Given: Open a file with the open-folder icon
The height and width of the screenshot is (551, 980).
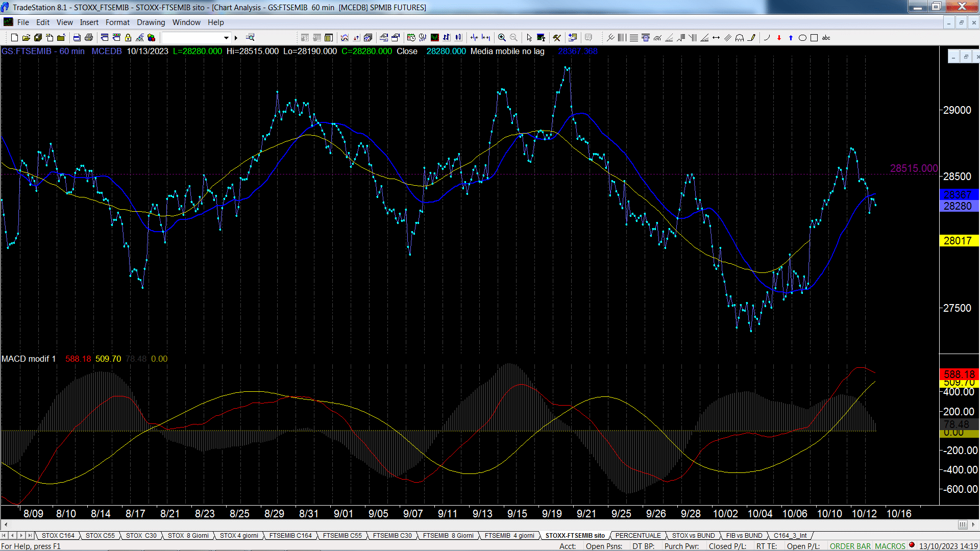Looking at the screenshot, I should (x=26, y=38).
